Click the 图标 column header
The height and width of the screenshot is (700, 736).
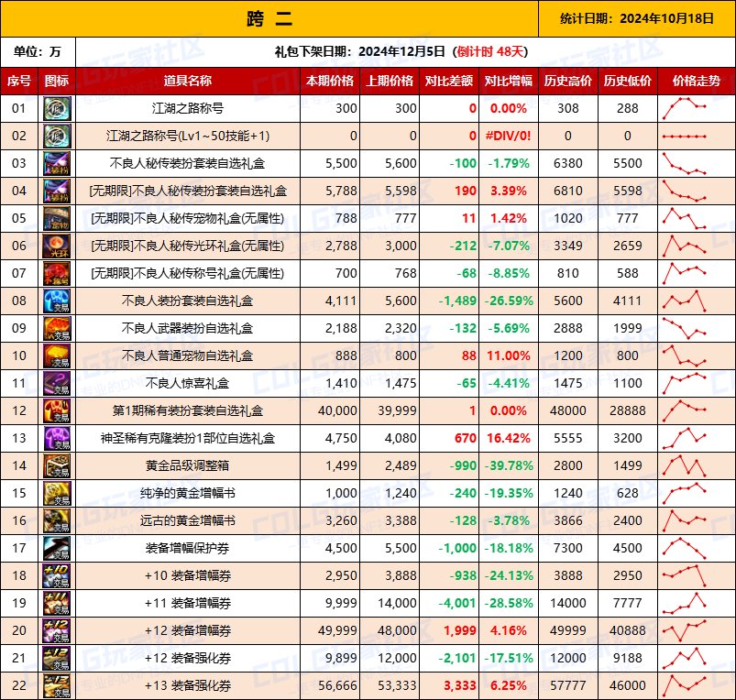coord(57,82)
